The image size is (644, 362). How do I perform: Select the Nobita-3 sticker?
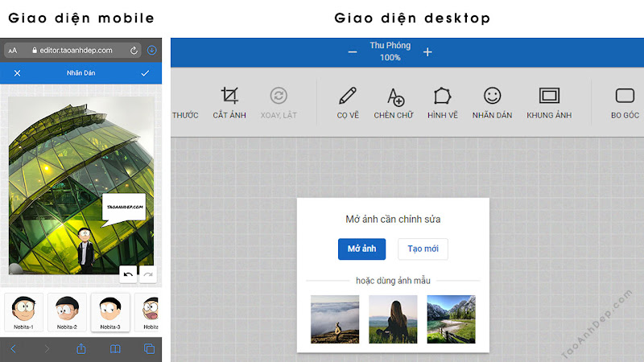click(110, 312)
